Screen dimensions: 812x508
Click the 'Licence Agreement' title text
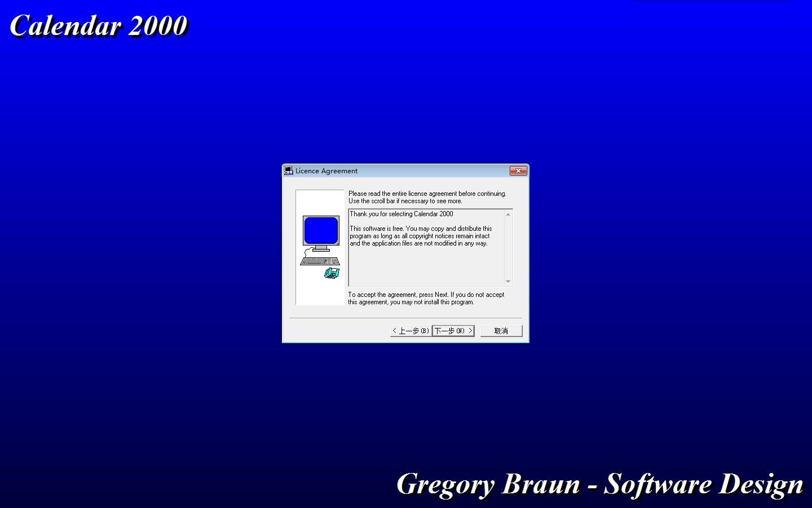(326, 171)
